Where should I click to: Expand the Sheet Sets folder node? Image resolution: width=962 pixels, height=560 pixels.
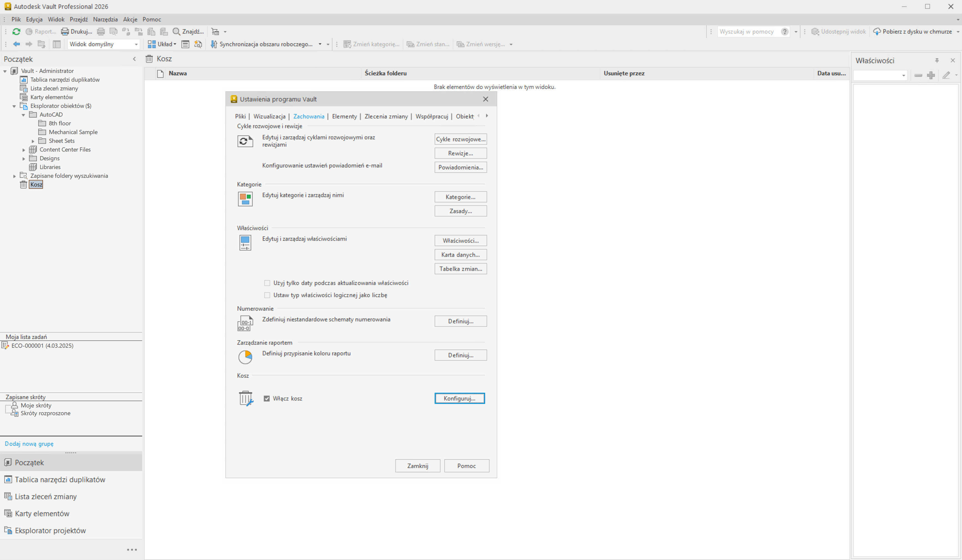33,141
